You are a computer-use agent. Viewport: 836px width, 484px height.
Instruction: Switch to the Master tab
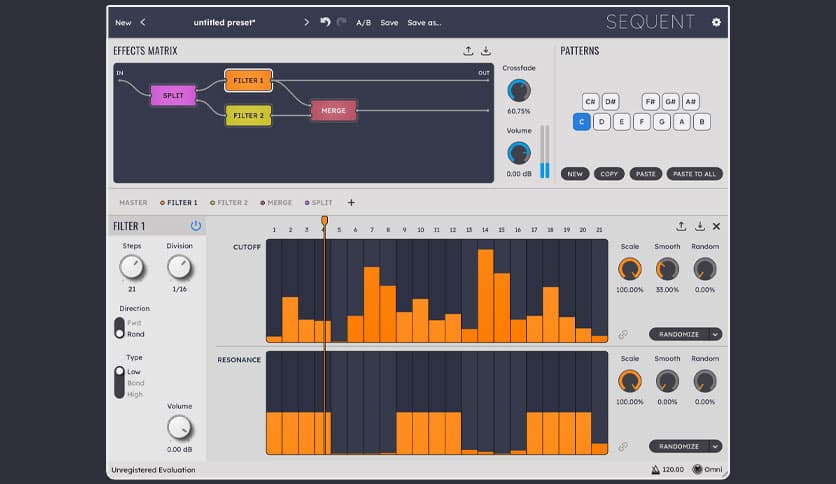(133, 203)
